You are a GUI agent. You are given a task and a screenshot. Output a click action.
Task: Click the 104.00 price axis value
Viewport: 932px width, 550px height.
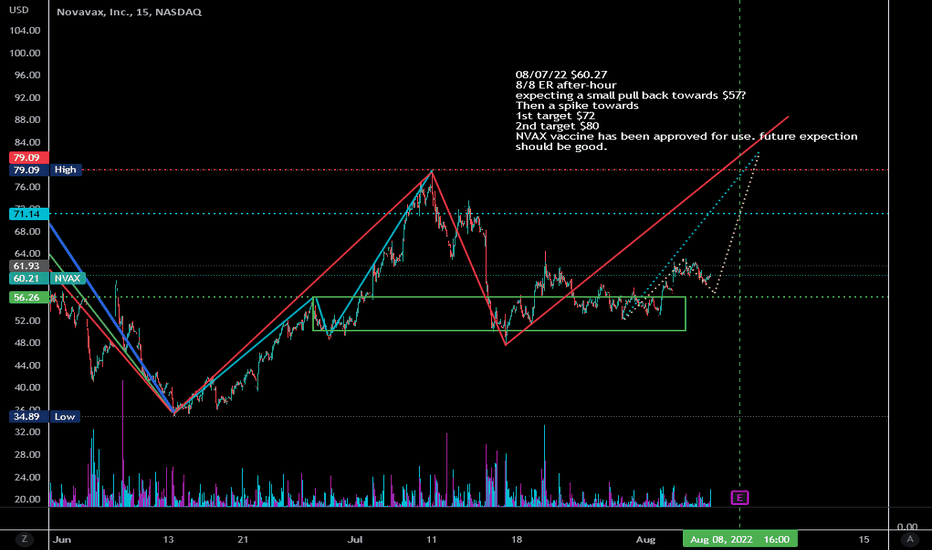coord(26,31)
